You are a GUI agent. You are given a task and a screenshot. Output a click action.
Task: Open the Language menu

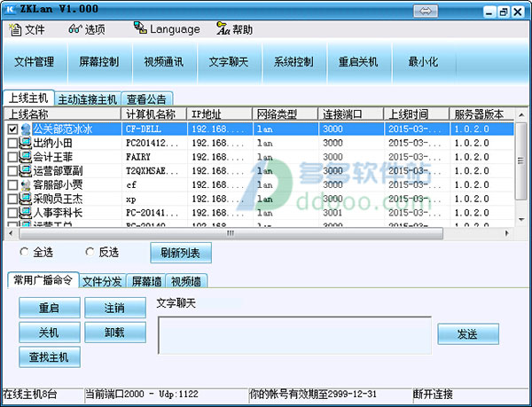tap(167, 29)
